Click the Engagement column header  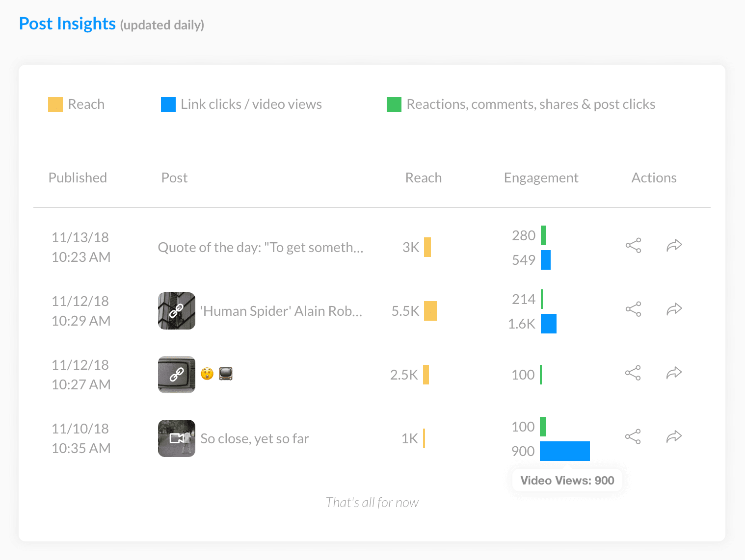[x=541, y=178]
